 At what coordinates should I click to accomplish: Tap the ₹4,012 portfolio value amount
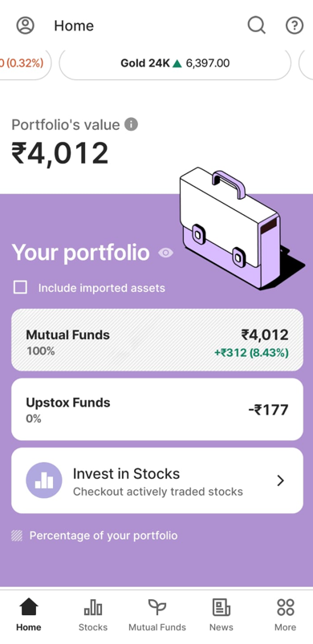click(60, 153)
